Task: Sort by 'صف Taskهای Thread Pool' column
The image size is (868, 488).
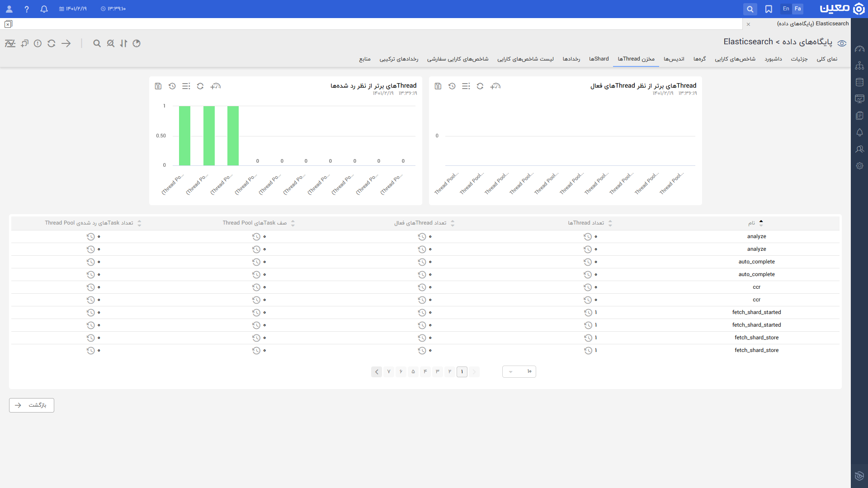Action: tap(259, 223)
